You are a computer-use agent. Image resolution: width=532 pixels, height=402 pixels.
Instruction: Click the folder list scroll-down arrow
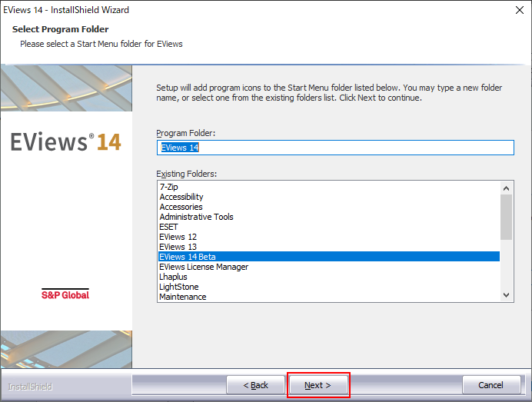pos(506,295)
